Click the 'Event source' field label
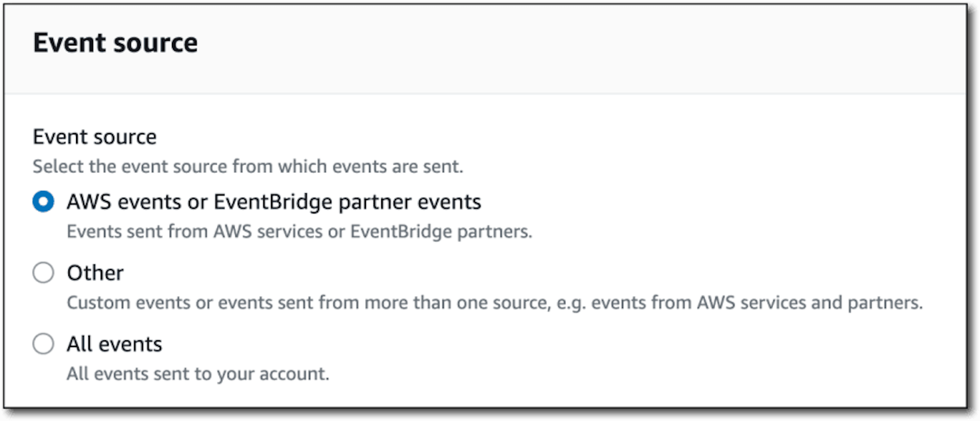This screenshot has width=980, height=421. [95, 137]
